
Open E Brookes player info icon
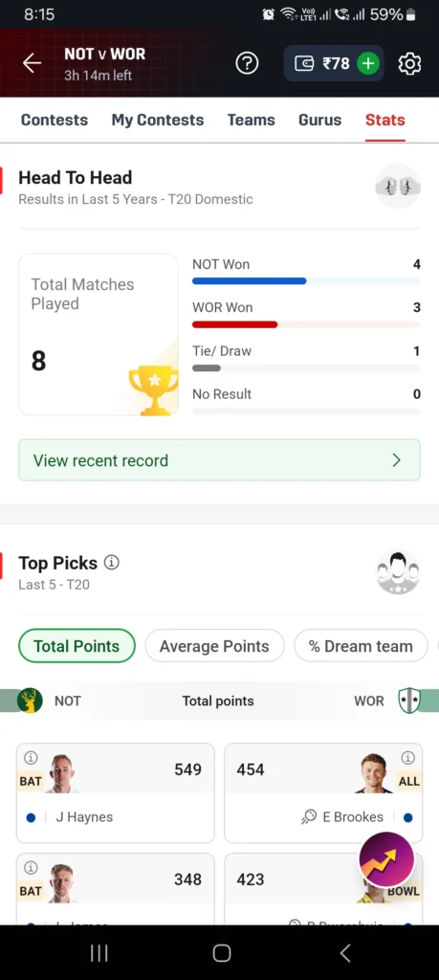(407, 758)
